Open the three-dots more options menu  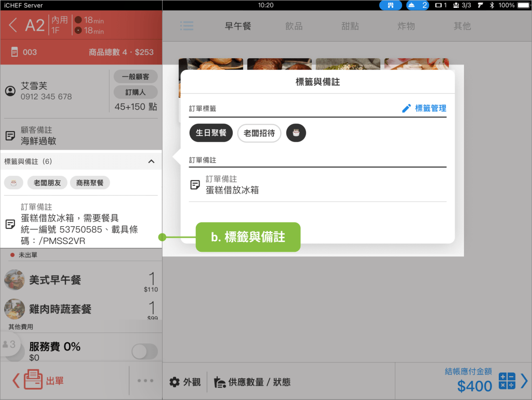pos(145,381)
